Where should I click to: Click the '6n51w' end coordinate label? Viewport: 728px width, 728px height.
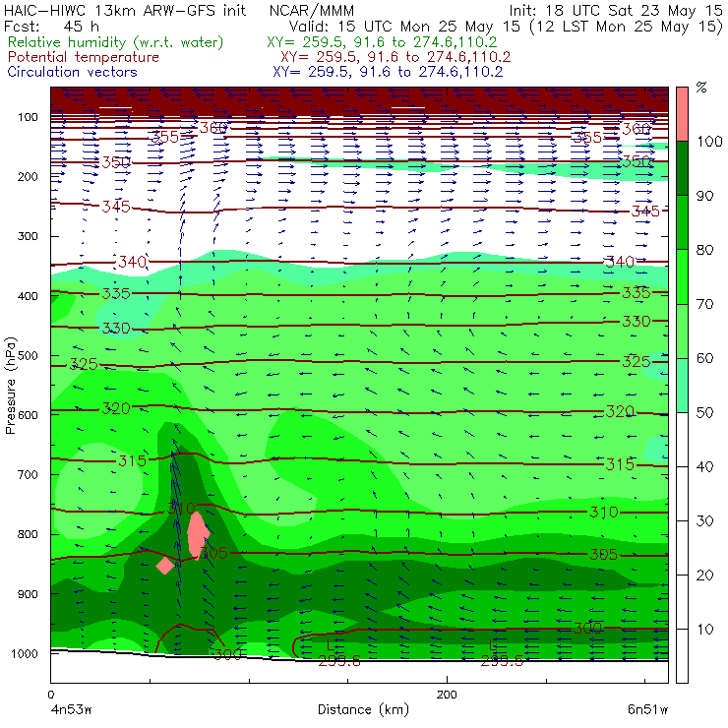tap(647, 709)
